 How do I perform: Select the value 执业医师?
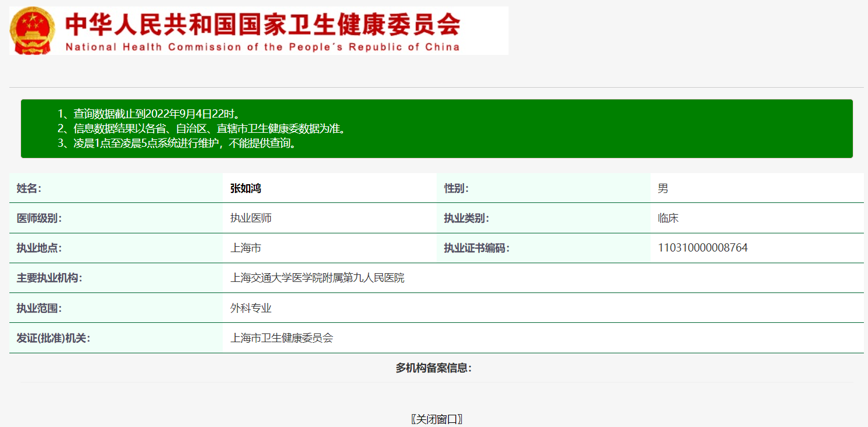(x=251, y=218)
